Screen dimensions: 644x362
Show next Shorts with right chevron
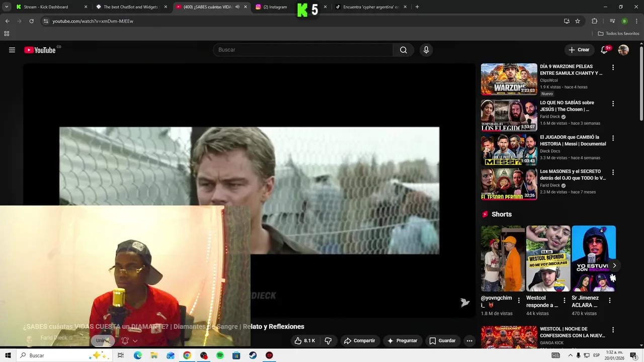(x=614, y=265)
